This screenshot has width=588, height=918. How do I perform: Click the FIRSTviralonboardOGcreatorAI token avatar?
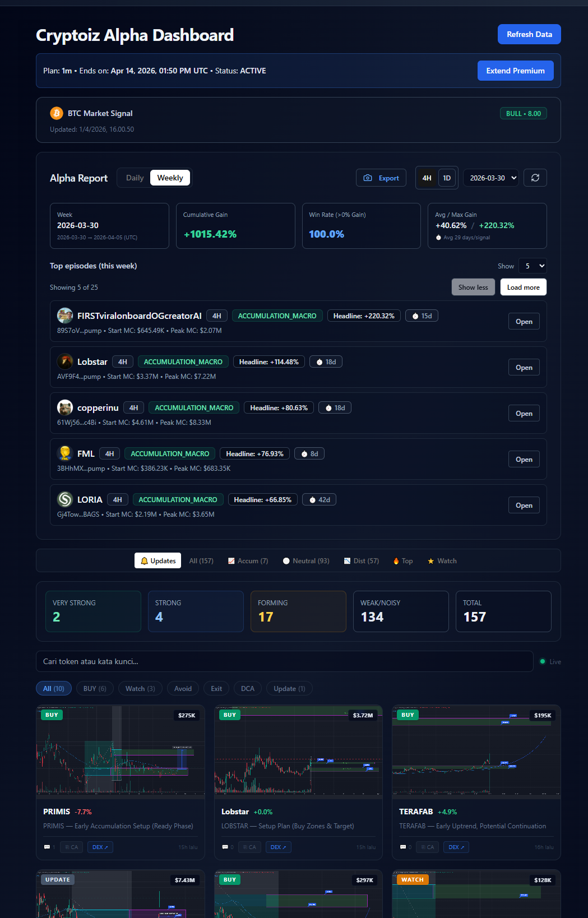[x=65, y=316]
